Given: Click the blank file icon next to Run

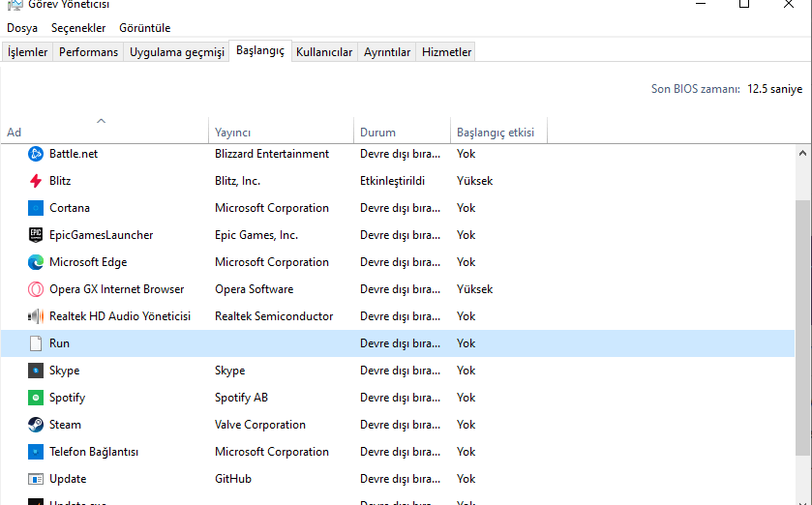Looking at the screenshot, I should (x=35, y=343).
